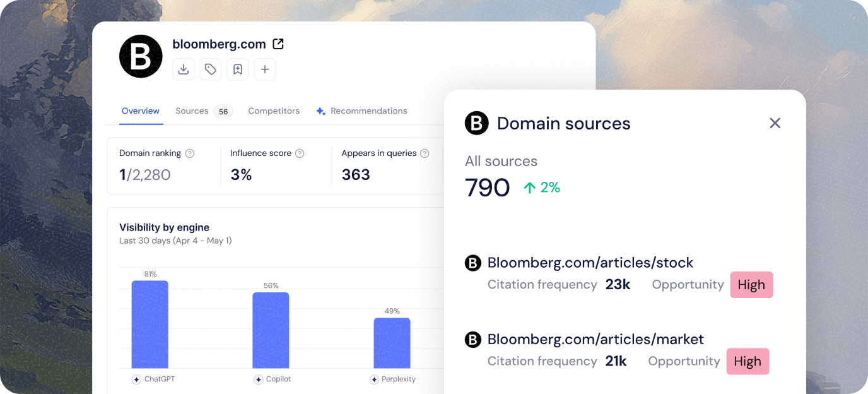Image resolution: width=868 pixels, height=394 pixels.
Task: Click High opportunity badge for articles/market
Action: tap(748, 361)
